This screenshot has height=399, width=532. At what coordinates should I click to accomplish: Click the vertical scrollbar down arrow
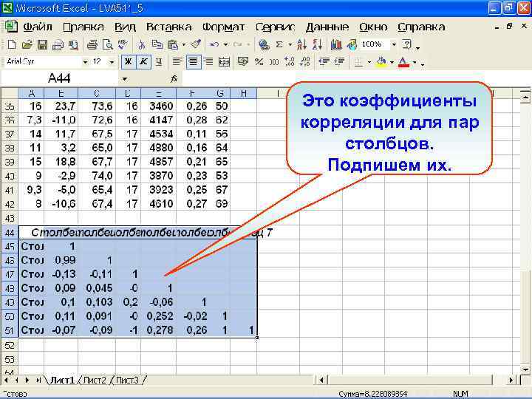pyautogui.click(x=525, y=369)
